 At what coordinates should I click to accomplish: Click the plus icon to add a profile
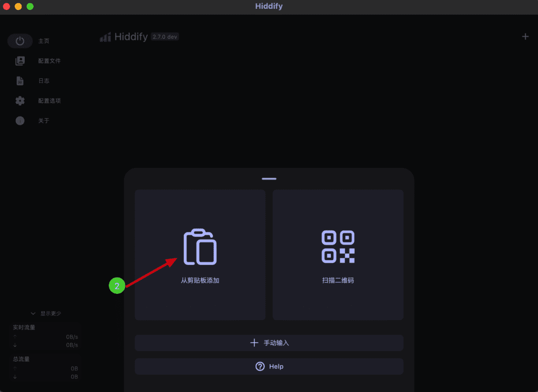[x=525, y=36]
